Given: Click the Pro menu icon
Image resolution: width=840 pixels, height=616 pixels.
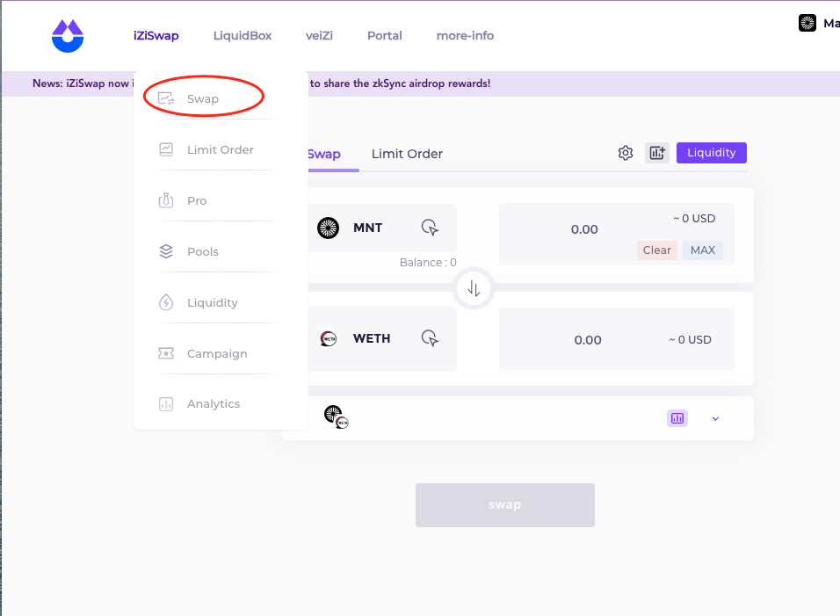Looking at the screenshot, I should click(x=166, y=200).
